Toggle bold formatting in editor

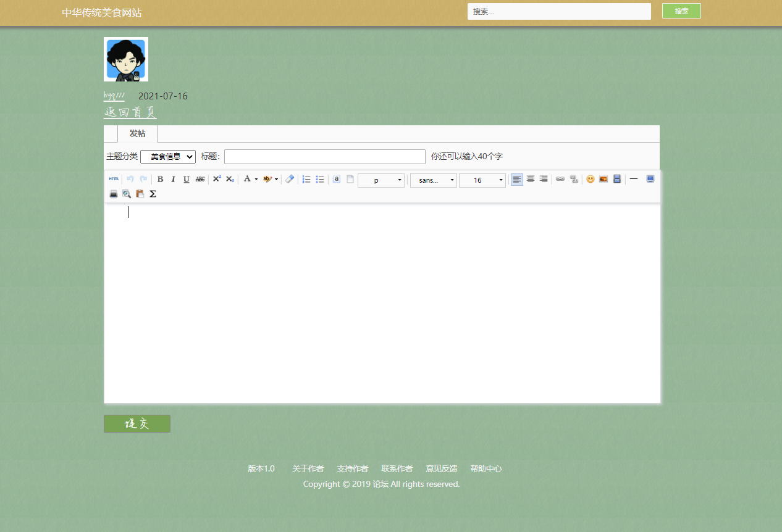pos(160,179)
